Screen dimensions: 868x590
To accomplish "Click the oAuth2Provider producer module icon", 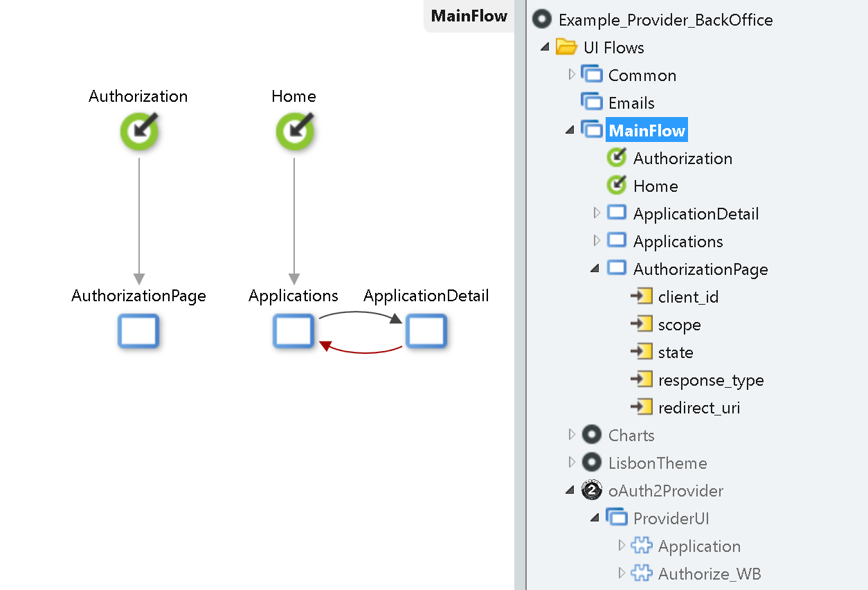I will (x=591, y=490).
